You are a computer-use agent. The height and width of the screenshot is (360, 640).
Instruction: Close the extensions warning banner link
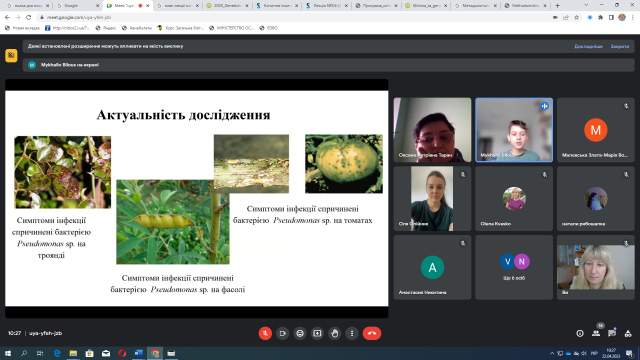point(620,47)
